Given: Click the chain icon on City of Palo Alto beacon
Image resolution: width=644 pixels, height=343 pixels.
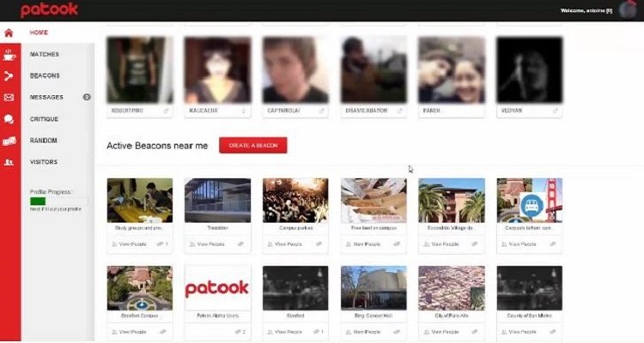Looking at the screenshot, I should coord(475,332).
